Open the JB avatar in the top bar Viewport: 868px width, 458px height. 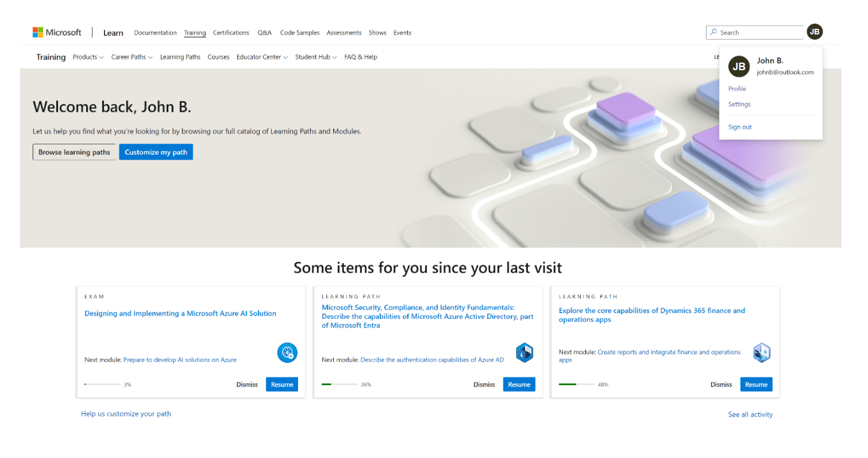[814, 31]
